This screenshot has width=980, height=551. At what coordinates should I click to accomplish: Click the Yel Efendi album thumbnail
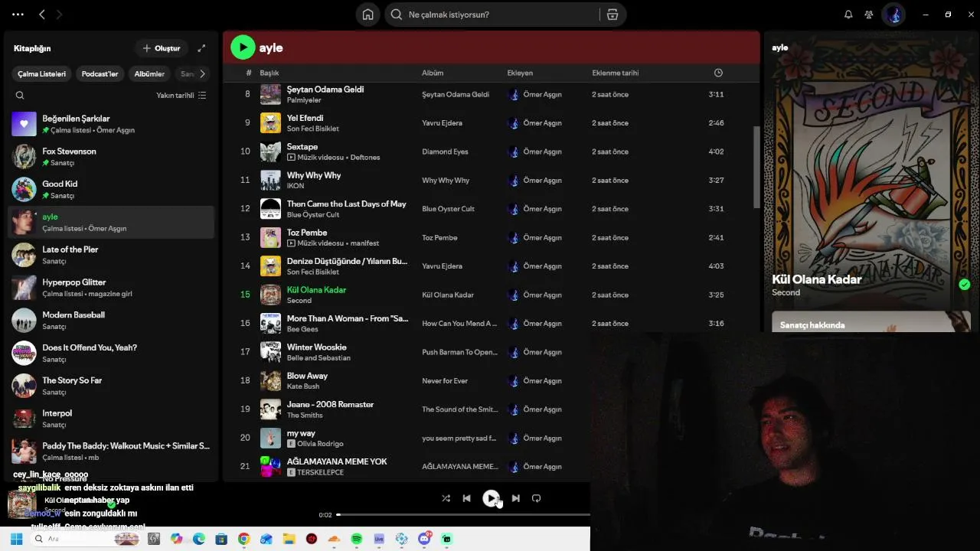tap(270, 122)
